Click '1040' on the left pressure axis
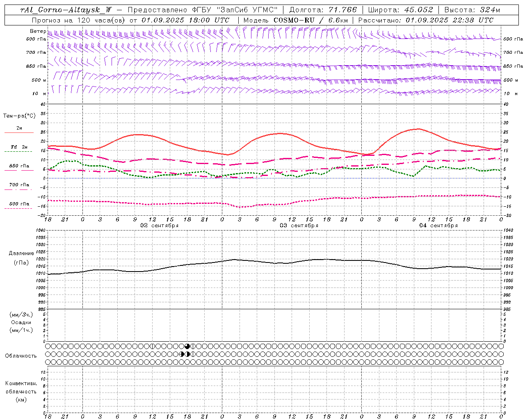 tap(41, 231)
